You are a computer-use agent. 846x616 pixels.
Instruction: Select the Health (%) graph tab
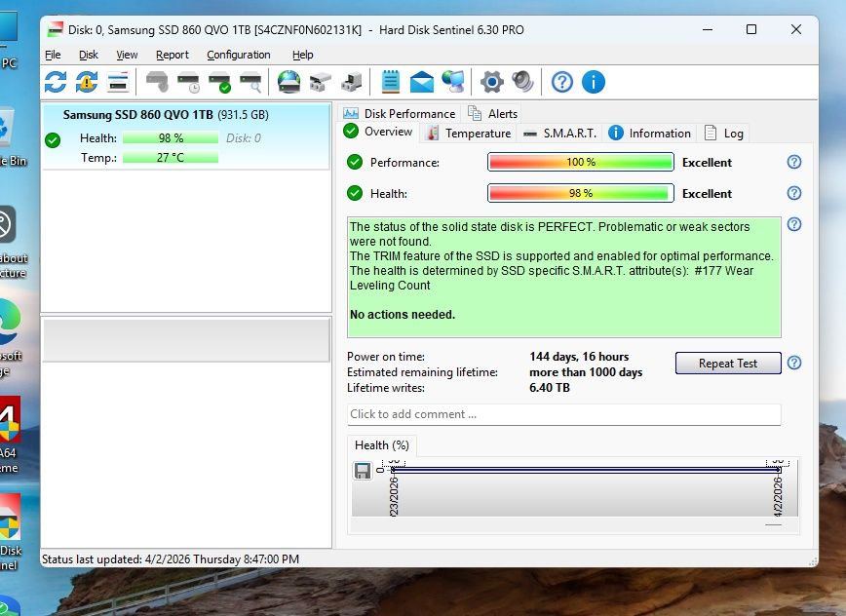pos(382,445)
